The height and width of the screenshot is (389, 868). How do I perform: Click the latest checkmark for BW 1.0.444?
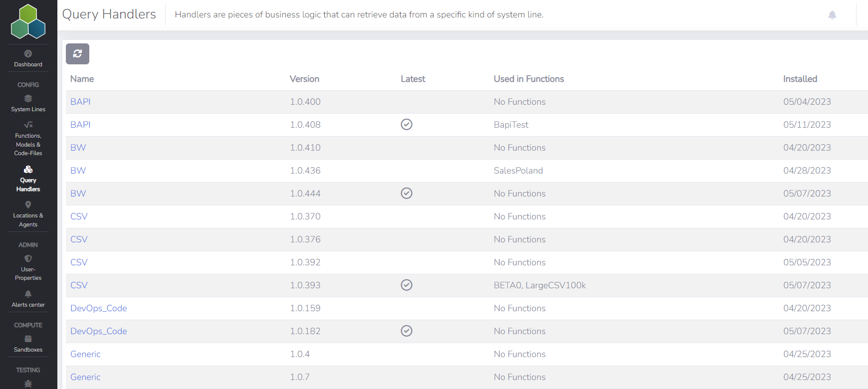407,194
